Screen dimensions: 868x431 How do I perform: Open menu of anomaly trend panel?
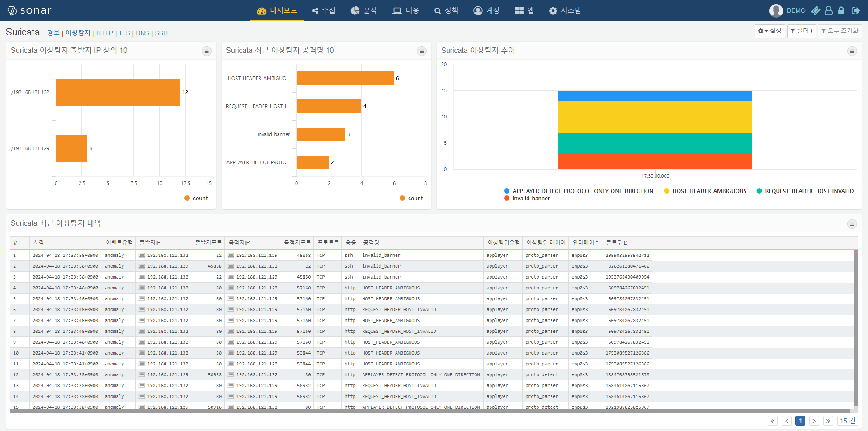click(852, 51)
